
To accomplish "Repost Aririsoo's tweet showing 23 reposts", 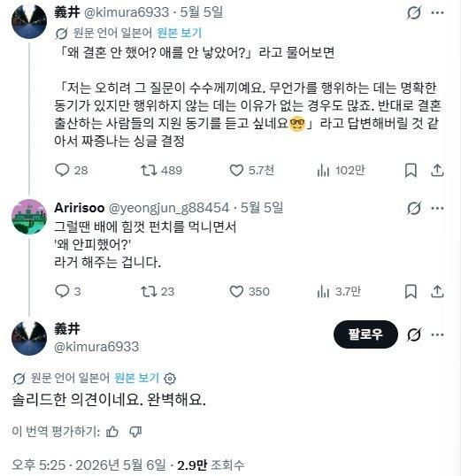I will [149, 291].
